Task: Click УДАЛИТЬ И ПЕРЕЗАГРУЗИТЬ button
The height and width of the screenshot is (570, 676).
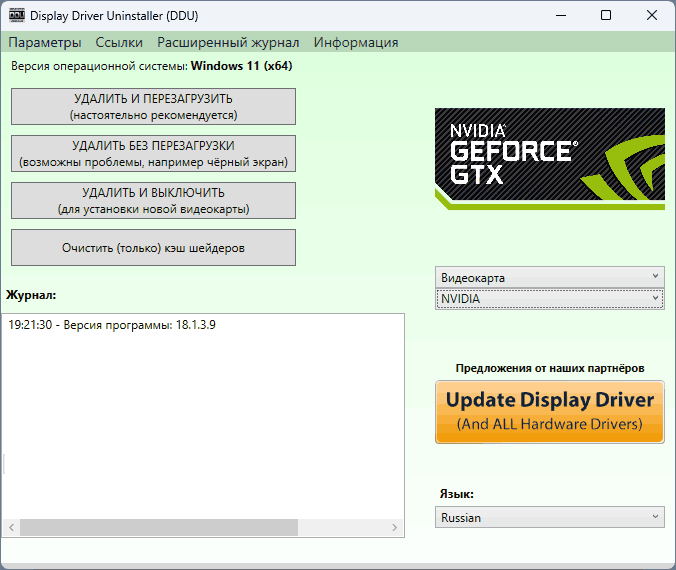Action: [x=153, y=106]
